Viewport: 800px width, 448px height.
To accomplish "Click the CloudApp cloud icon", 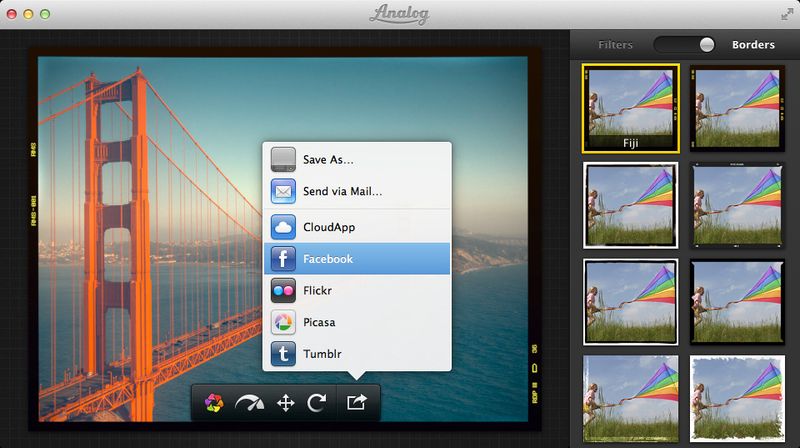I will point(283,227).
